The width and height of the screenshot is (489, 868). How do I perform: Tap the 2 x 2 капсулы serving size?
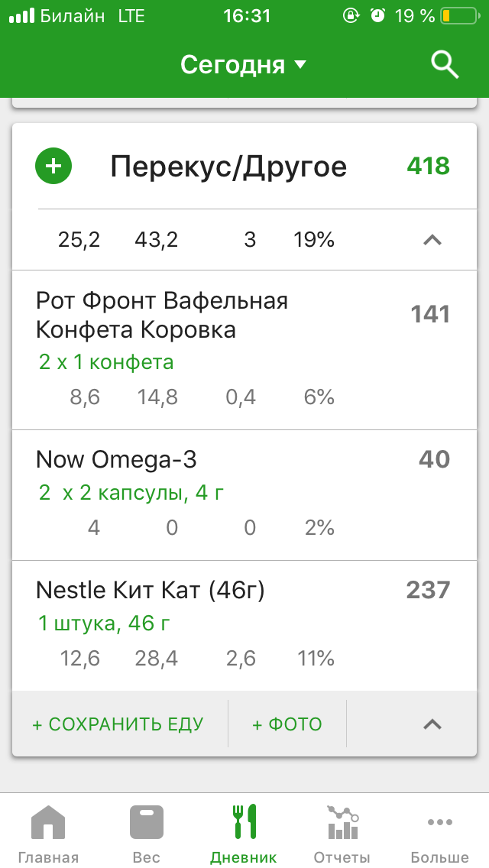[131, 494]
